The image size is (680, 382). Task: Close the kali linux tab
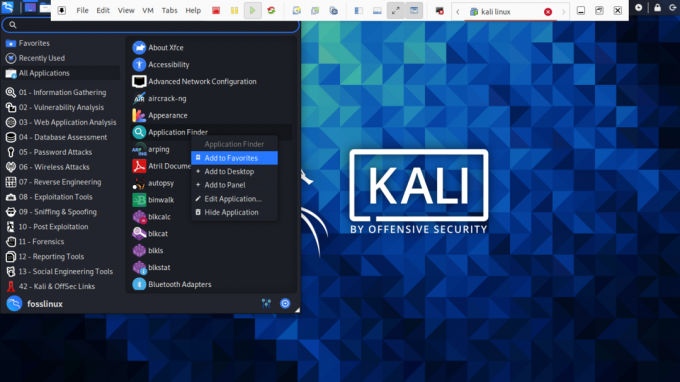[x=548, y=12]
